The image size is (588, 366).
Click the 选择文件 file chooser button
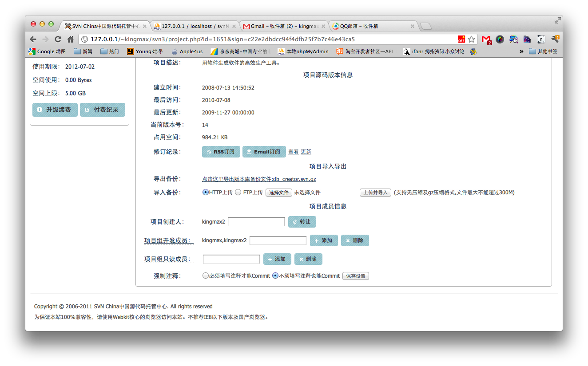[279, 193]
